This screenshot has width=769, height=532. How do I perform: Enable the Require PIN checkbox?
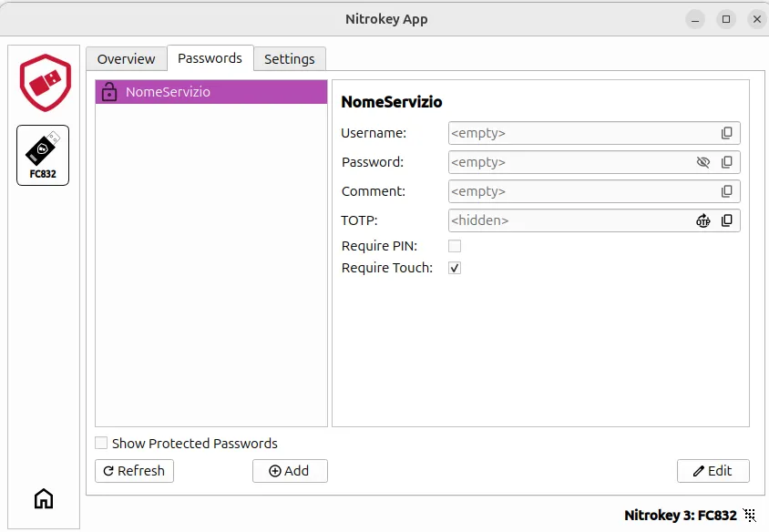tap(455, 246)
